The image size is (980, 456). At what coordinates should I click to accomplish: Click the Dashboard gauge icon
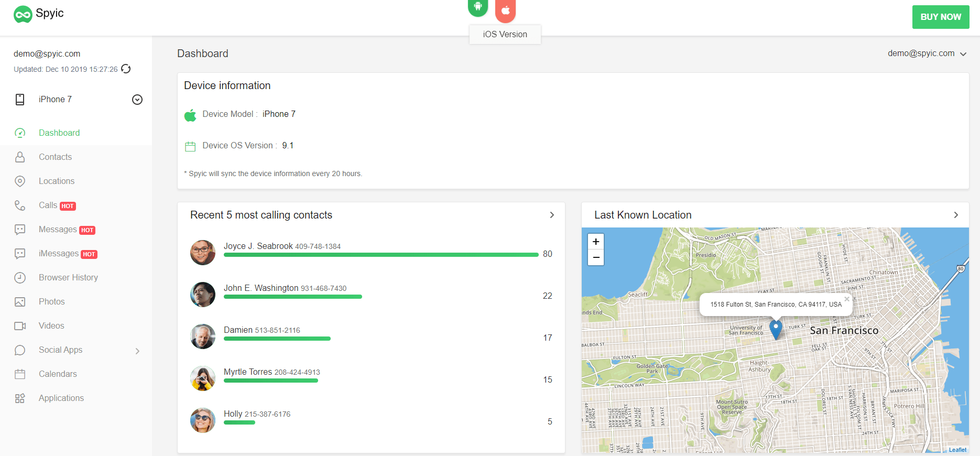[20, 133]
